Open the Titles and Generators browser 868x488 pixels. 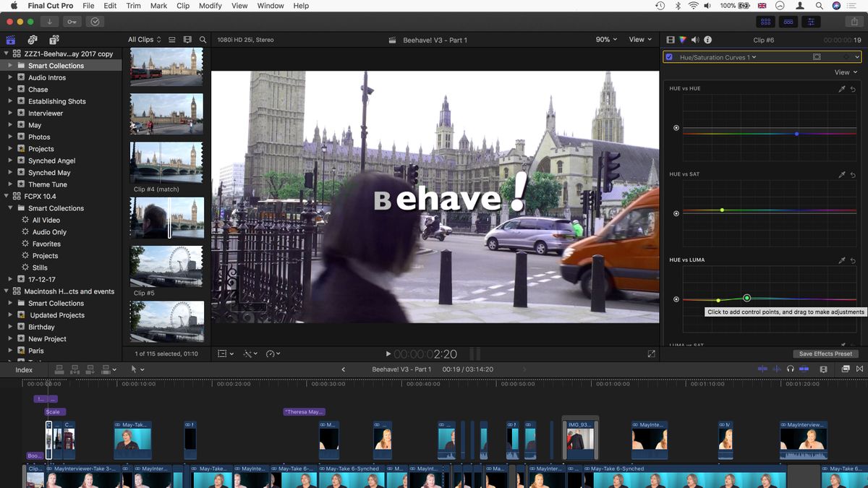click(54, 39)
